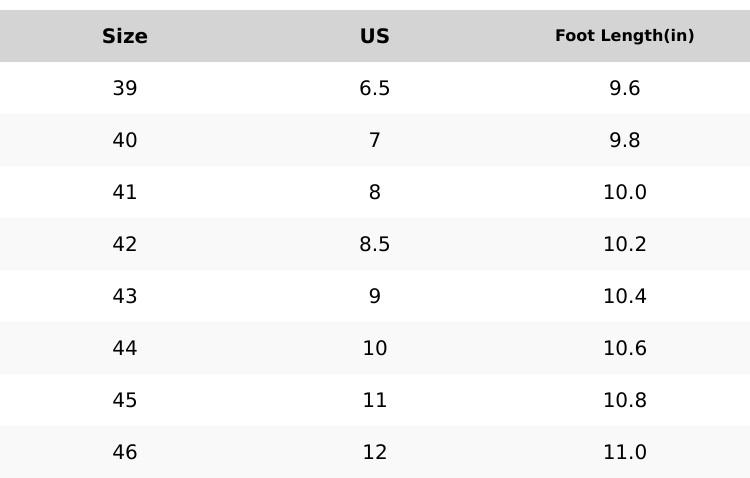Click foot length 11.0 value
750x478 pixels.
[x=625, y=452]
